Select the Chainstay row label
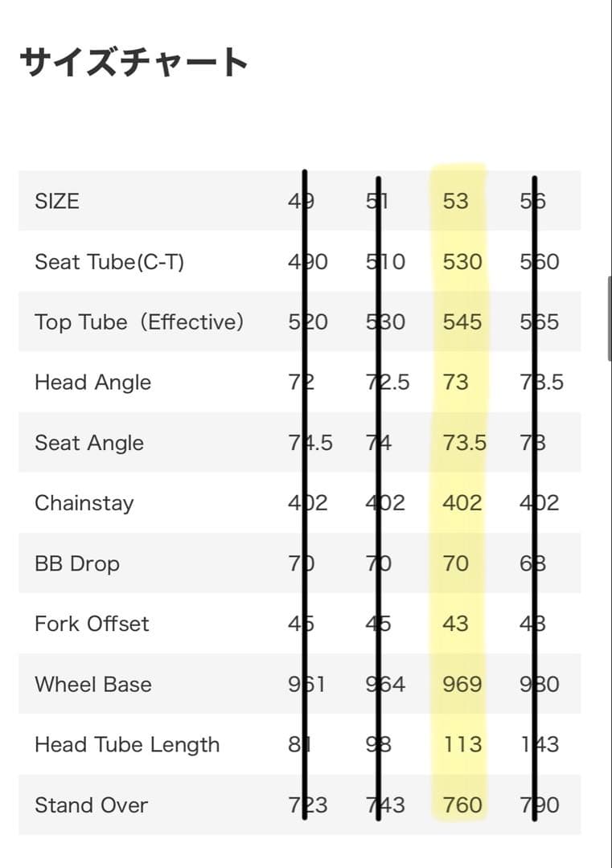 click(x=84, y=503)
